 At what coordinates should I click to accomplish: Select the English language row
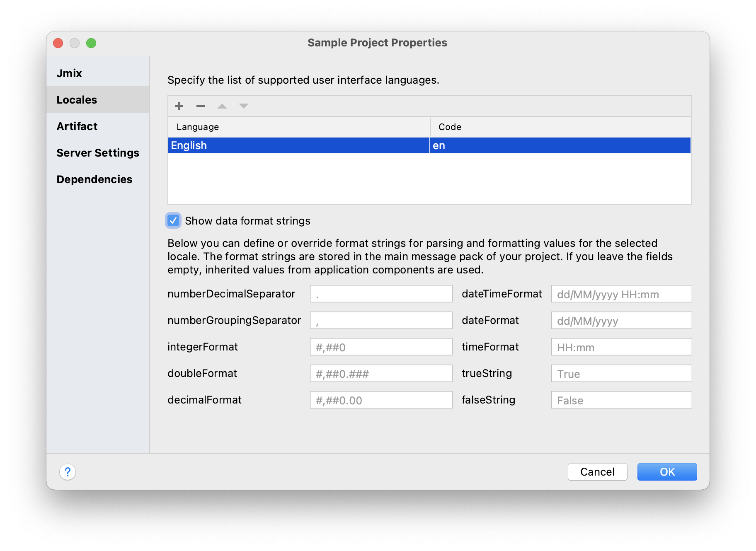tap(429, 145)
